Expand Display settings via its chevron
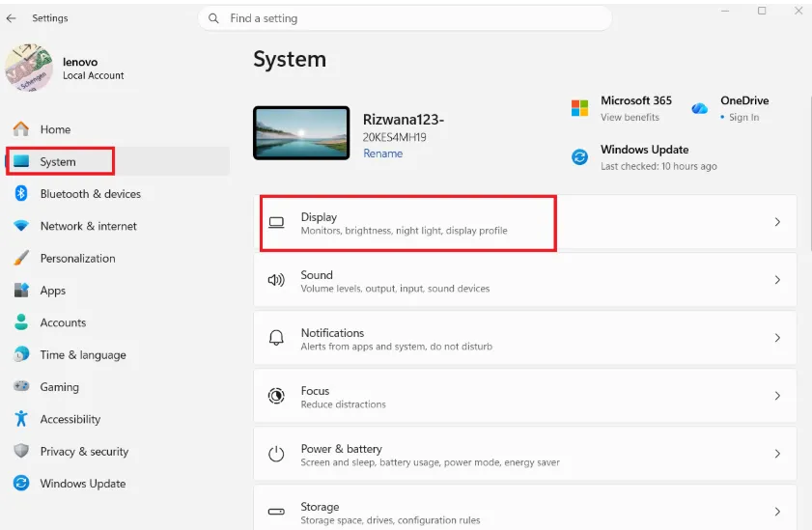The height and width of the screenshot is (530, 812). coord(777,222)
